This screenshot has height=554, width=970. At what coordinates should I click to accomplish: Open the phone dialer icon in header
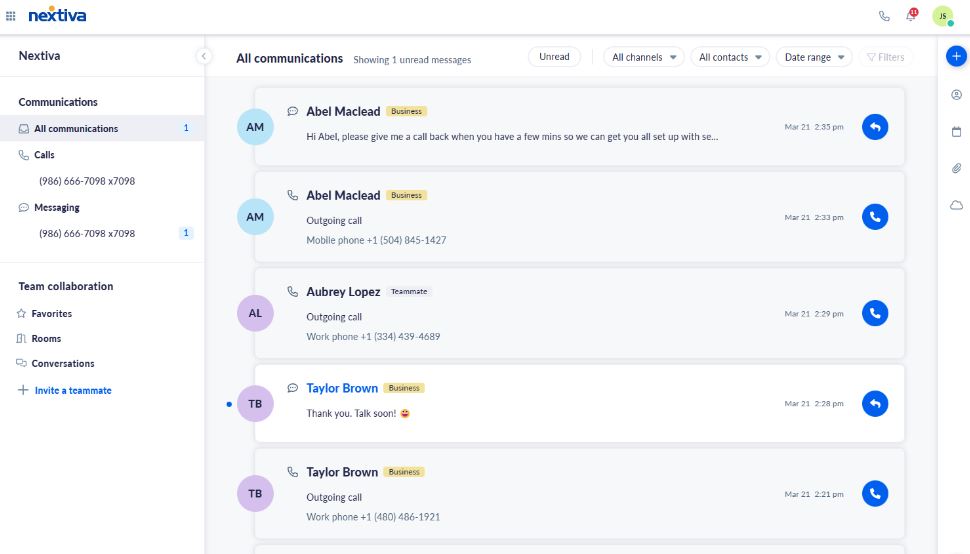coord(884,16)
